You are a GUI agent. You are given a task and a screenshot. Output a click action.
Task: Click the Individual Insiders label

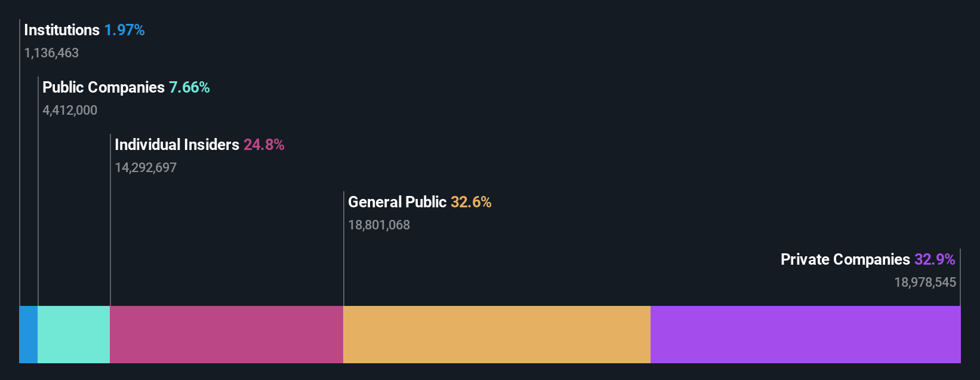tap(177, 145)
